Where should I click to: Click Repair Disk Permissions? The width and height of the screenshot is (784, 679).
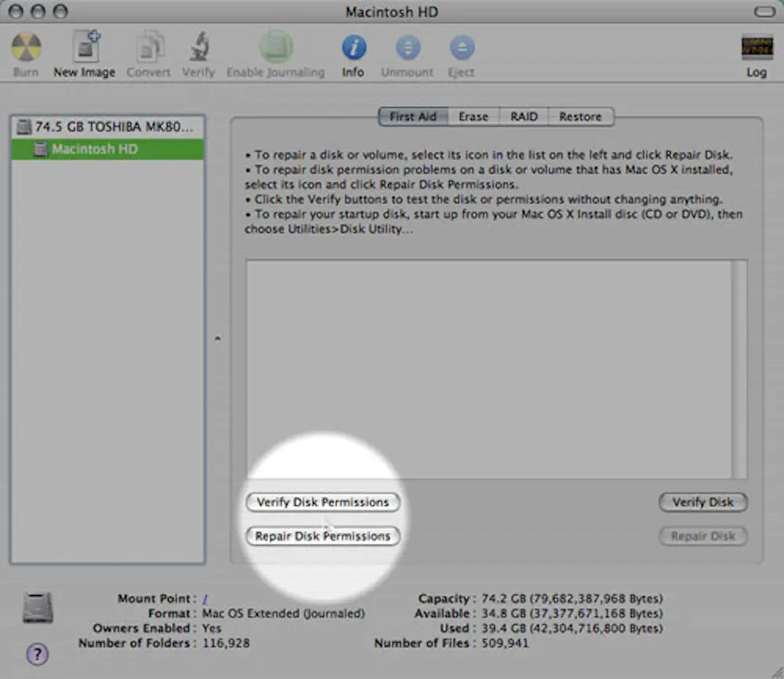[323, 536]
